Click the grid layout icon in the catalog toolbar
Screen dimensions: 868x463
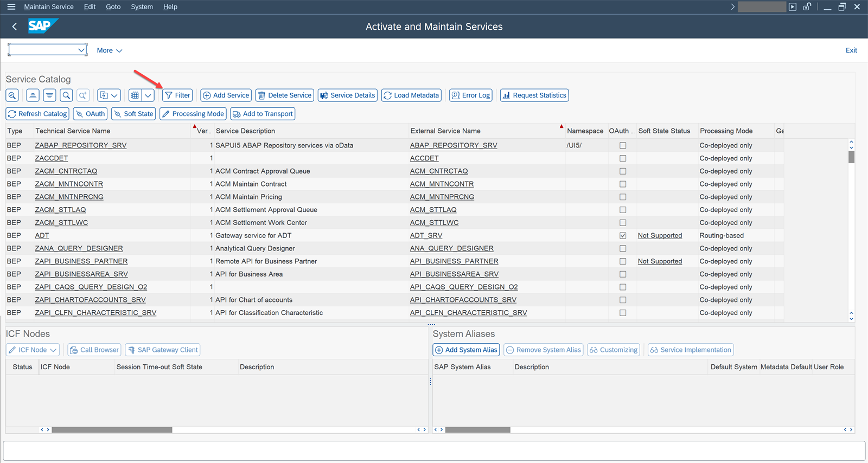[x=135, y=95]
